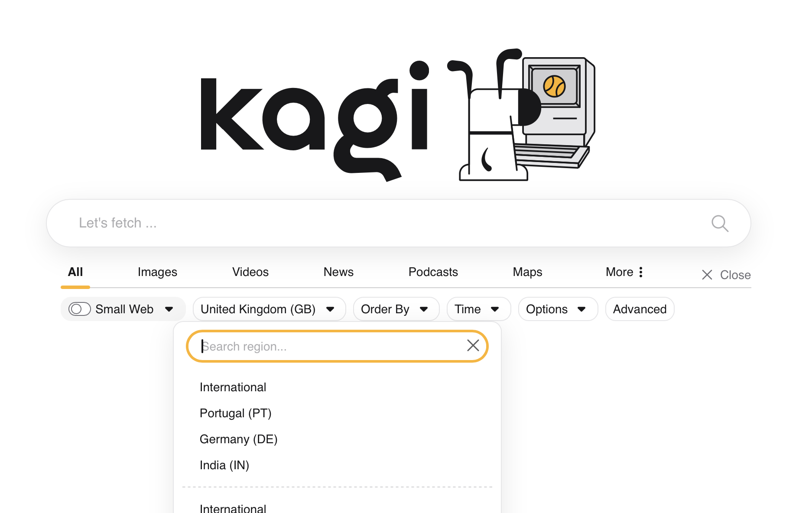
Task: Click the search magnifier icon
Action: [720, 223]
